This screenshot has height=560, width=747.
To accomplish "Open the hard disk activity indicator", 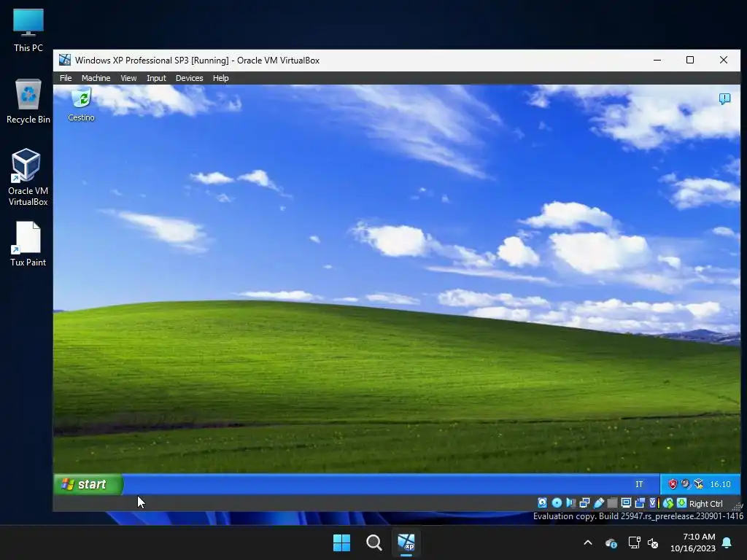I will coord(542,503).
